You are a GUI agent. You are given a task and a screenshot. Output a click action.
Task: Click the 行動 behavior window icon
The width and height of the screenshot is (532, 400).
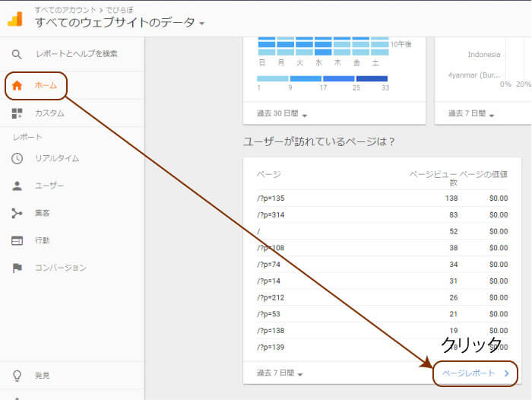point(17,240)
